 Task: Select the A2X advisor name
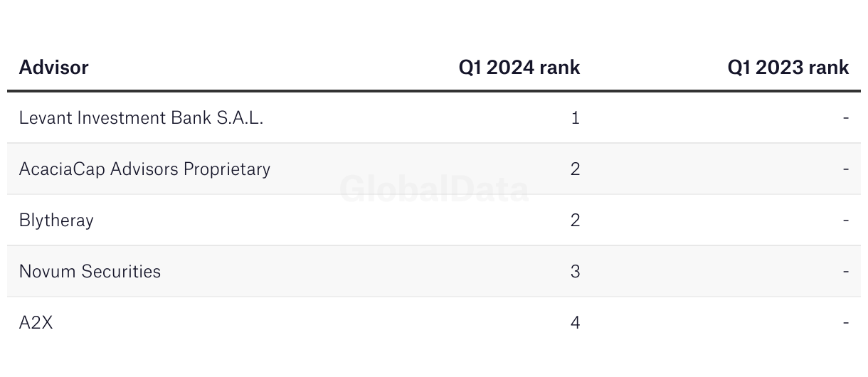click(36, 322)
